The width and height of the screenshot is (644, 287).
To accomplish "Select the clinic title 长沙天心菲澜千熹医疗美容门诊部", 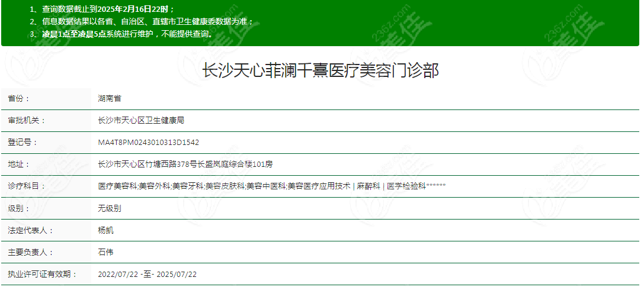I will (321, 71).
